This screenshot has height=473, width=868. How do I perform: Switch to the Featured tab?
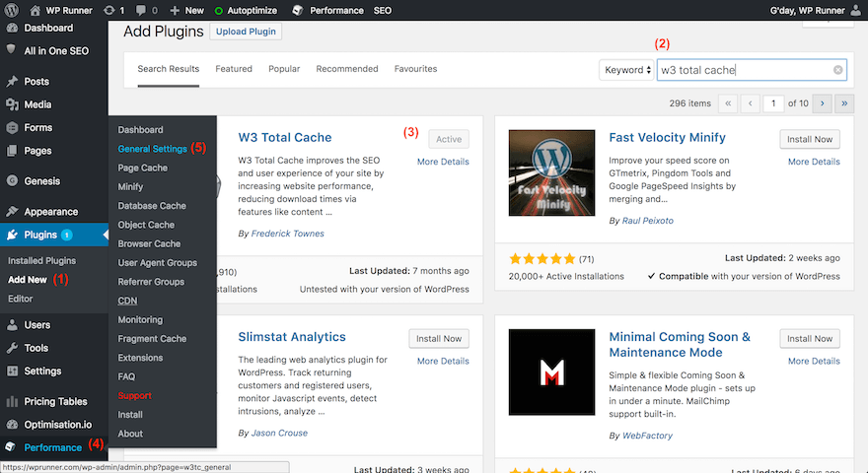click(x=234, y=69)
